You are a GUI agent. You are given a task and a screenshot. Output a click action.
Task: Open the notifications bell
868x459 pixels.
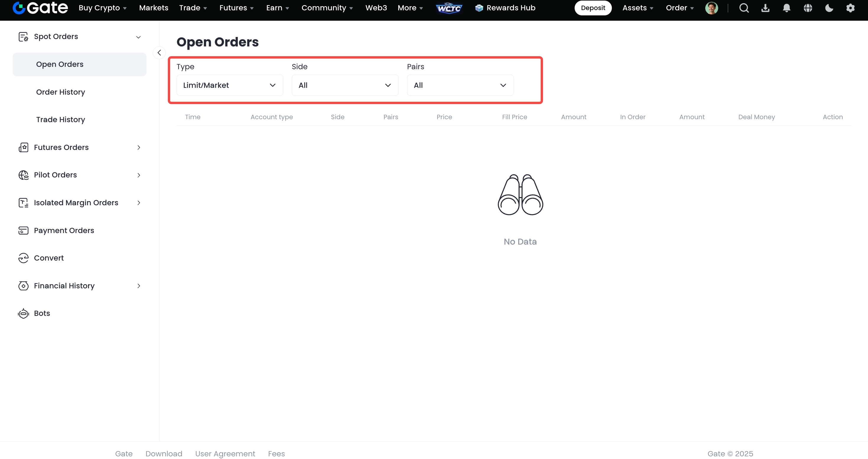pyautogui.click(x=786, y=8)
